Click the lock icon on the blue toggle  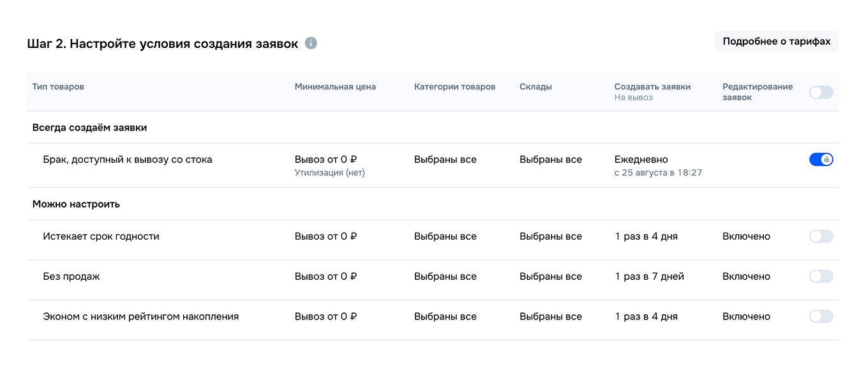(825, 159)
